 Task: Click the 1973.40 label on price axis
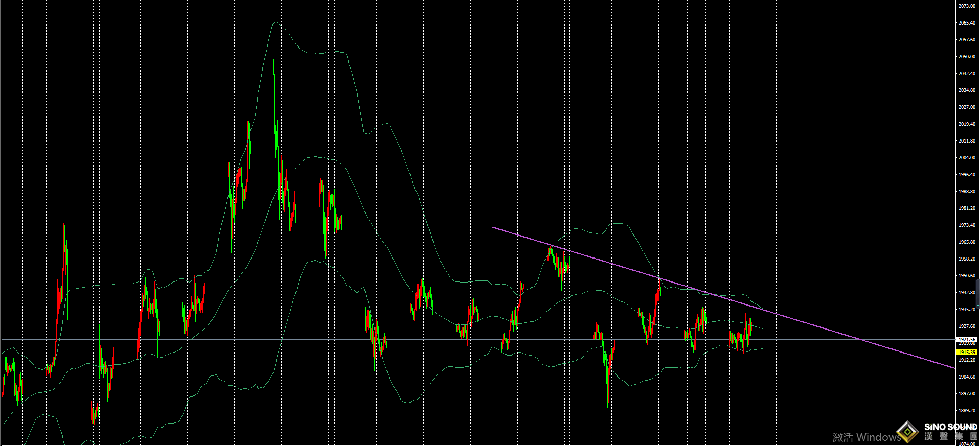pos(966,225)
